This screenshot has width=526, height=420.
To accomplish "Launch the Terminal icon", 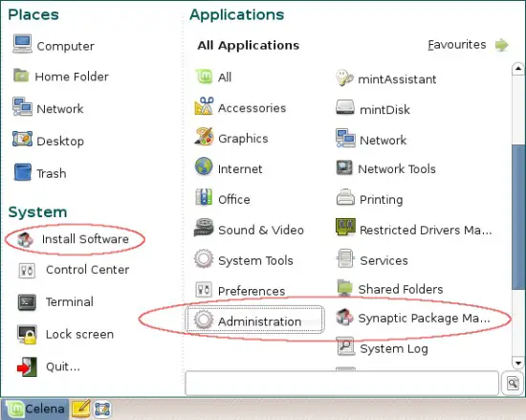I will click(x=27, y=302).
